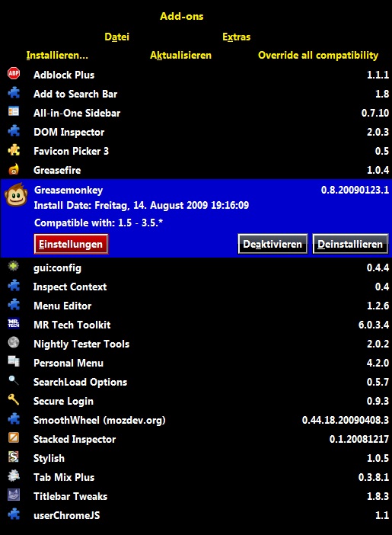Click the DOM Inspector puzzle icon
The width and height of the screenshot is (392, 535).
tap(14, 131)
